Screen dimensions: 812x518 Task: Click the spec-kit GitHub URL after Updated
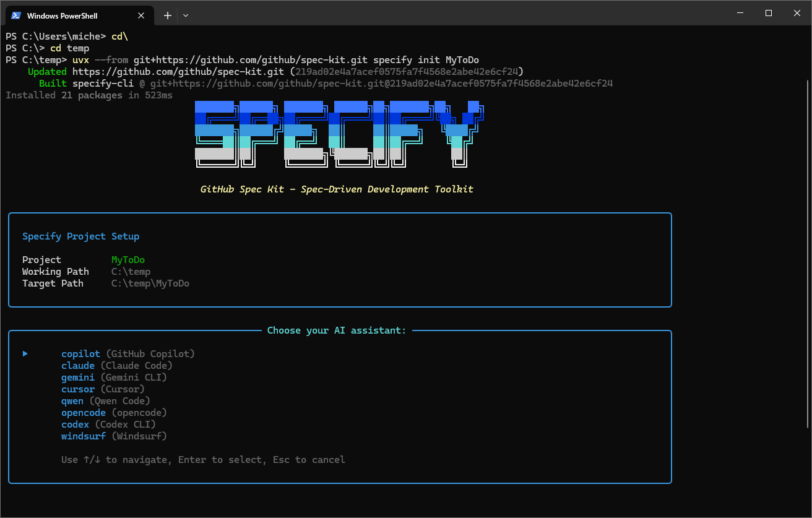coord(178,72)
